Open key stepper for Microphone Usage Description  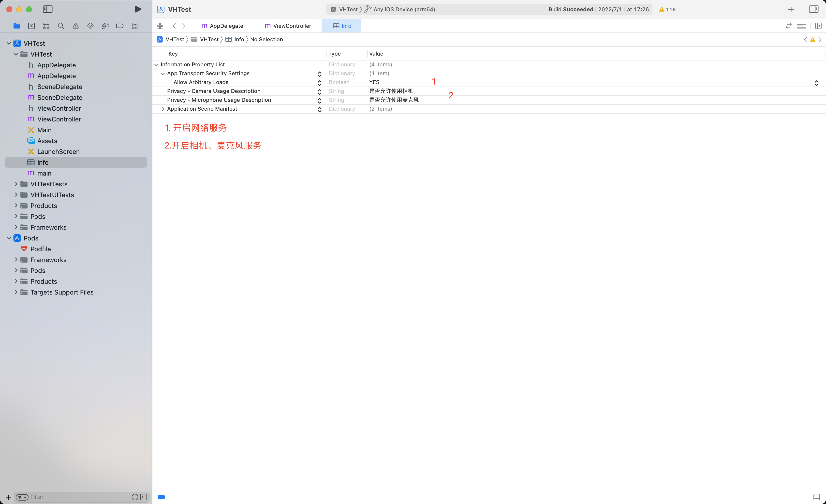click(320, 100)
